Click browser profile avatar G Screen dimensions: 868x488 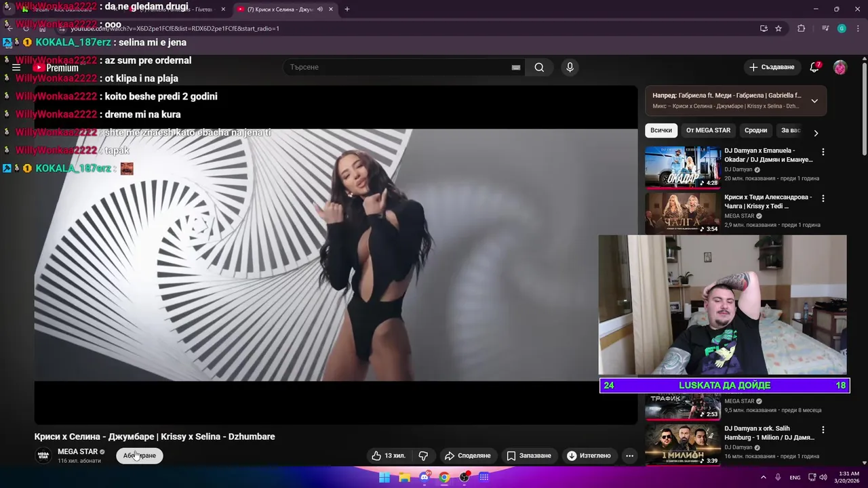pos(842,28)
